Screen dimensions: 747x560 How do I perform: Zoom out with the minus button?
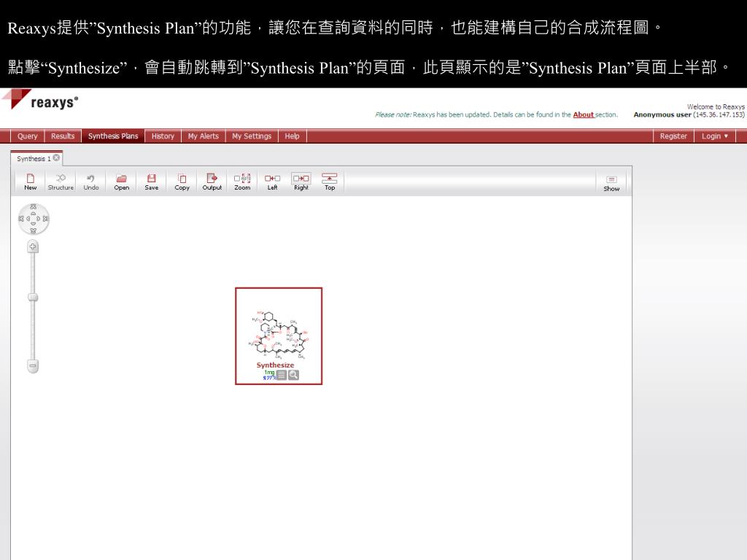tap(33, 366)
